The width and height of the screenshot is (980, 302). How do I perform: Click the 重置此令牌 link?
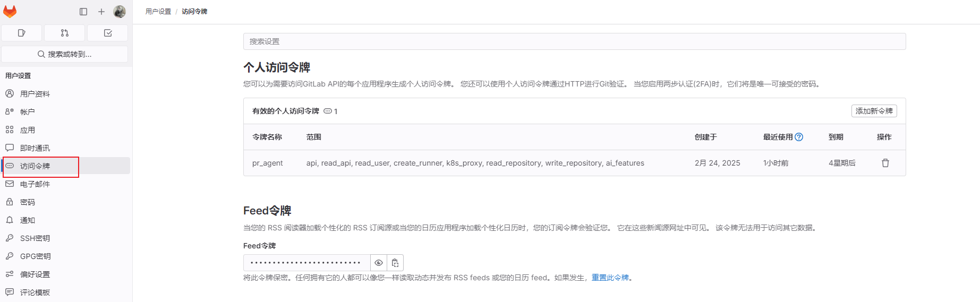click(610, 278)
